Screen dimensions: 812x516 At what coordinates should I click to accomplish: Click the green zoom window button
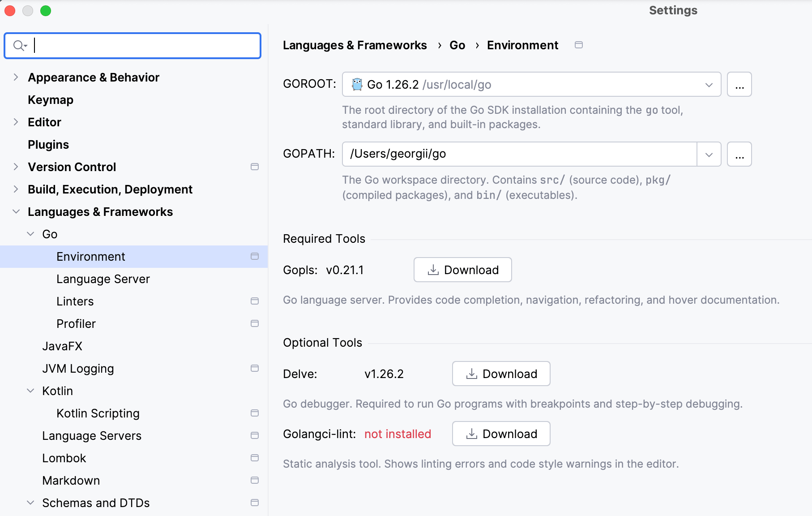[46, 11]
